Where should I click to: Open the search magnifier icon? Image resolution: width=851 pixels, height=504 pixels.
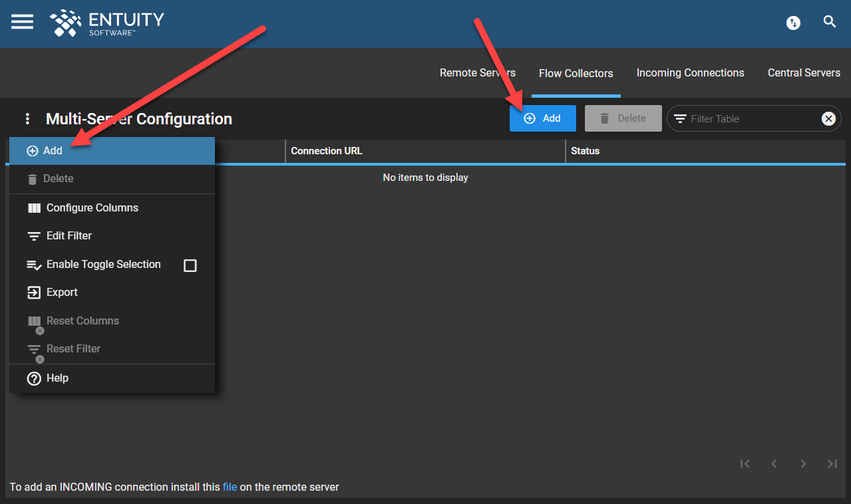pyautogui.click(x=830, y=22)
